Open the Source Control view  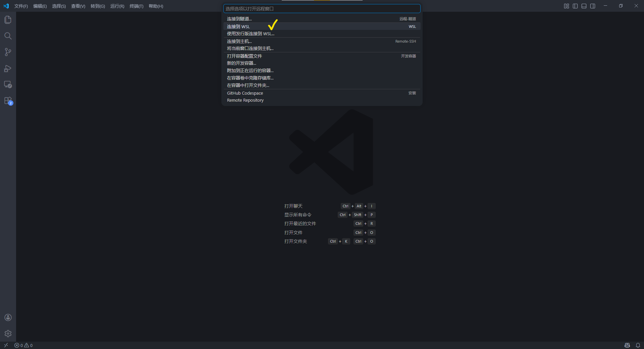(x=8, y=52)
